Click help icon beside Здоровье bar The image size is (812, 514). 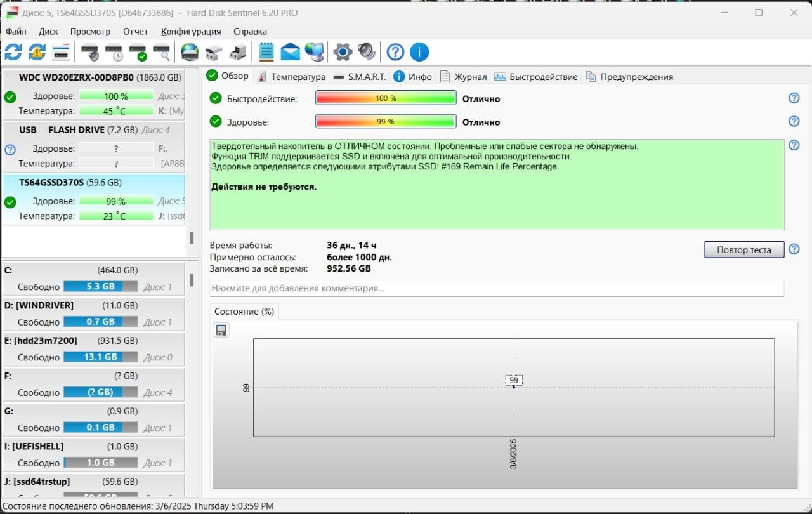(794, 121)
